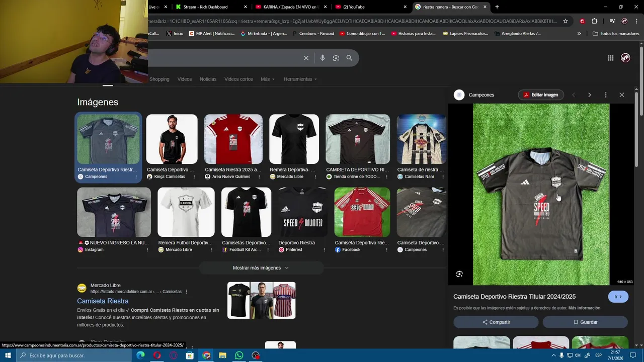Close the Stream - Kick Dashboard tab

click(x=246, y=7)
